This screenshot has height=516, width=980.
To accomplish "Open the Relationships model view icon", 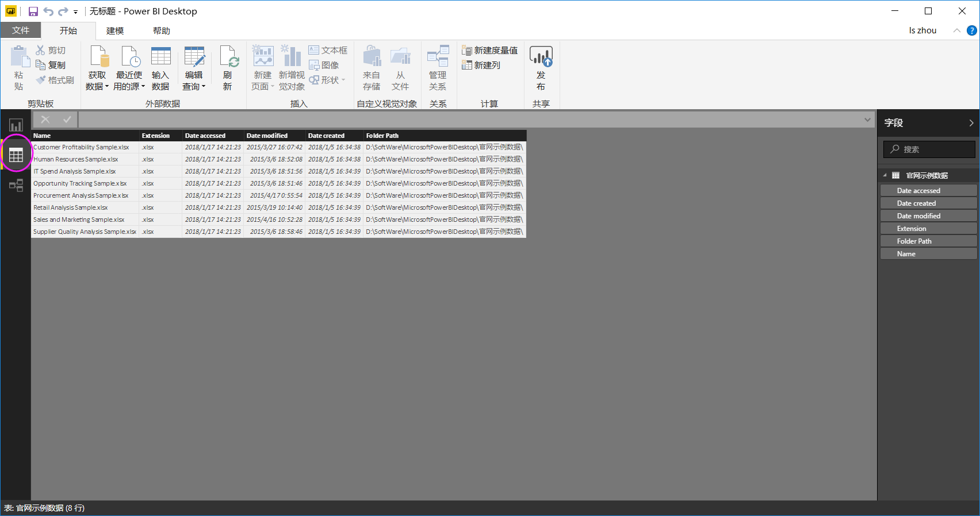I will (x=16, y=185).
